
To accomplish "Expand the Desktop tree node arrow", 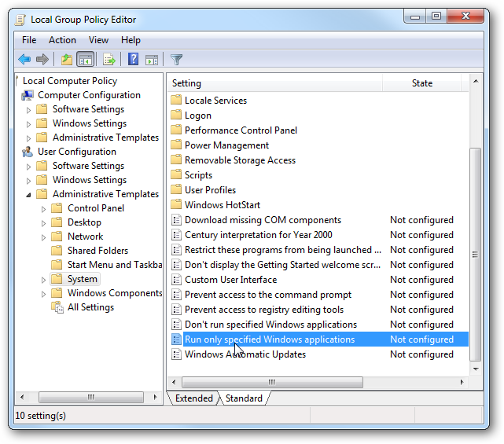I will [x=43, y=223].
